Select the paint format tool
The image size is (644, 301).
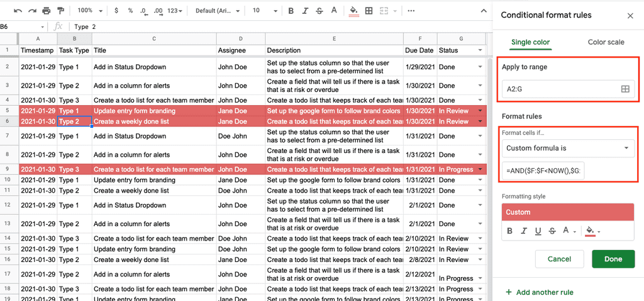click(60, 11)
